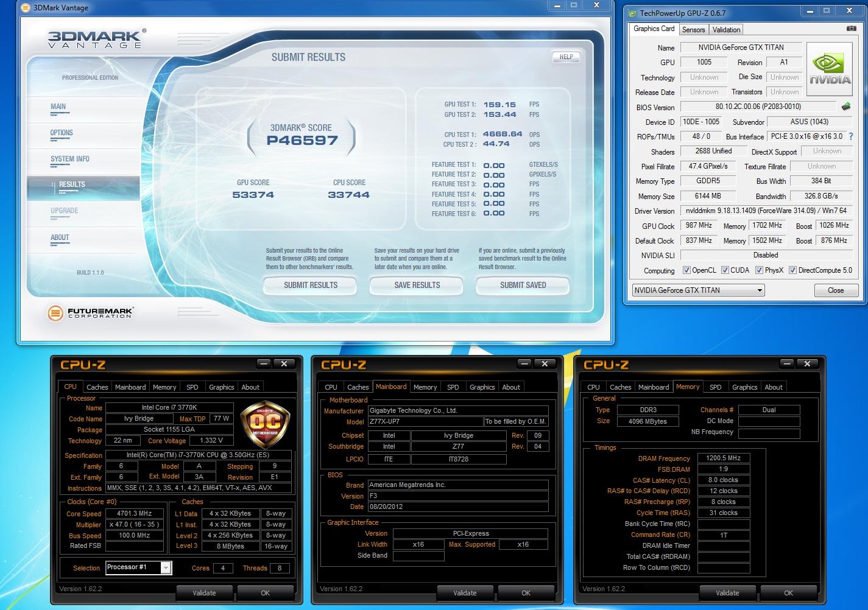868x610 pixels.
Task: Click the GPU score value 53374
Action: click(x=253, y=195)
